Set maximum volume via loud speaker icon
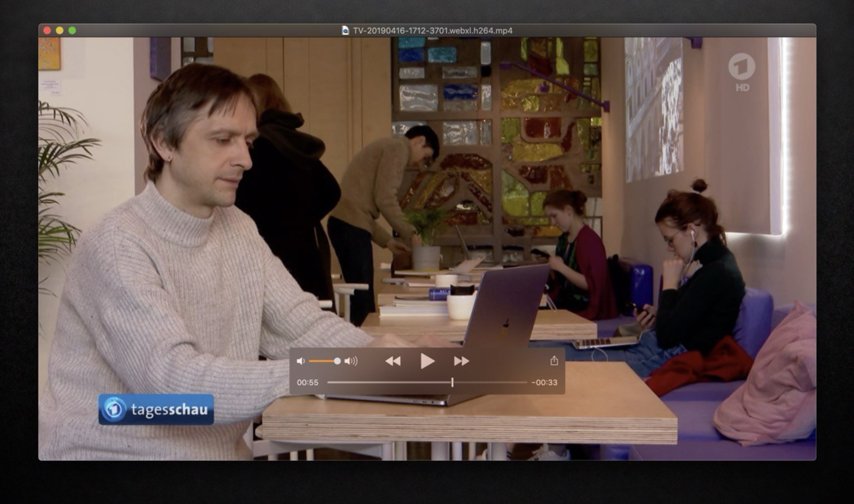 pos(351,361)
